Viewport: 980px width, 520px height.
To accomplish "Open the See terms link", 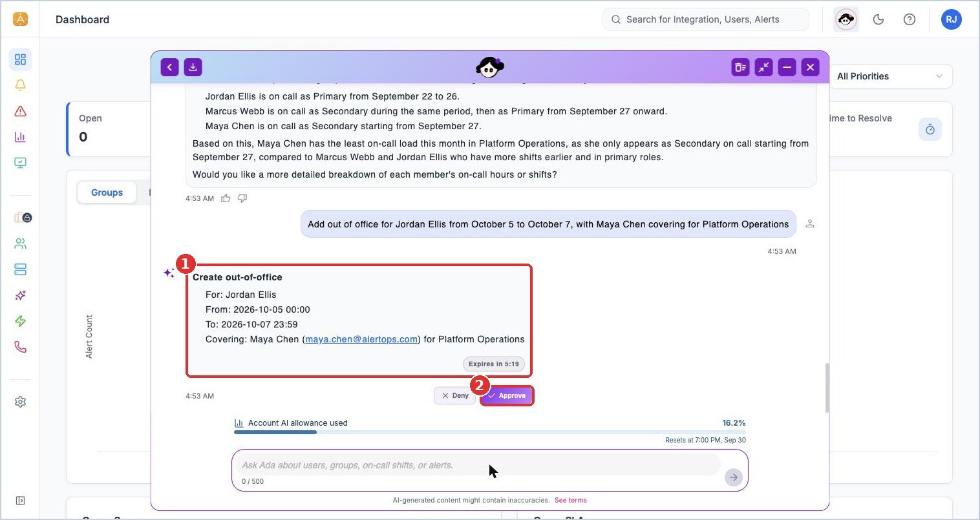I will (571, 500).
